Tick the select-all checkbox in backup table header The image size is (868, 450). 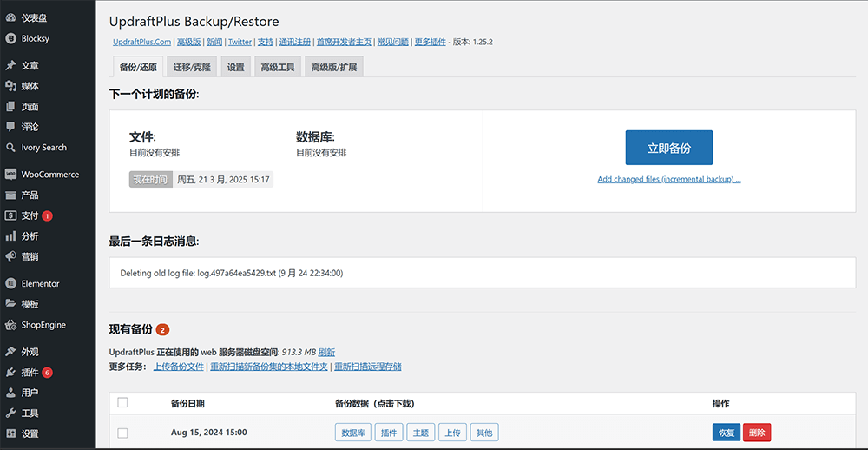pyautogui.click(x=123, y=403)
